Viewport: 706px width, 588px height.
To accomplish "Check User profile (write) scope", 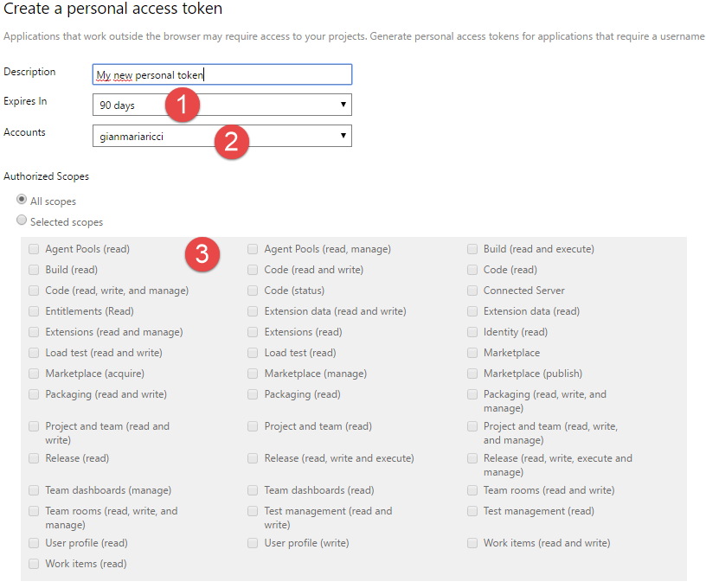I will (x=253, y=543).
